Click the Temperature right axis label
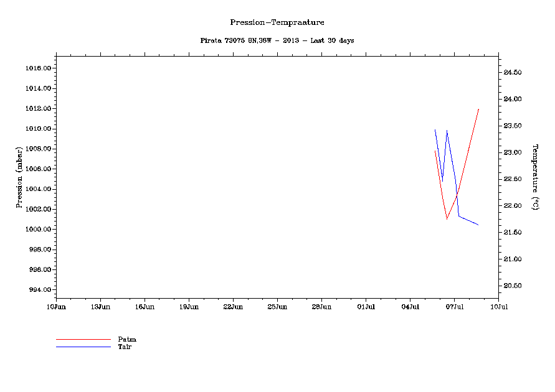This screenshot has height=392, width=555. click(x=534, y=177)
